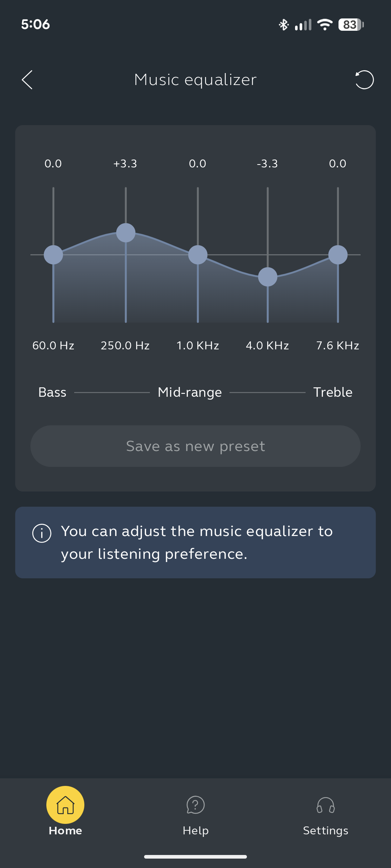
Task: Click the 1.0 KHz slider handle
Action: coord(198,255)
